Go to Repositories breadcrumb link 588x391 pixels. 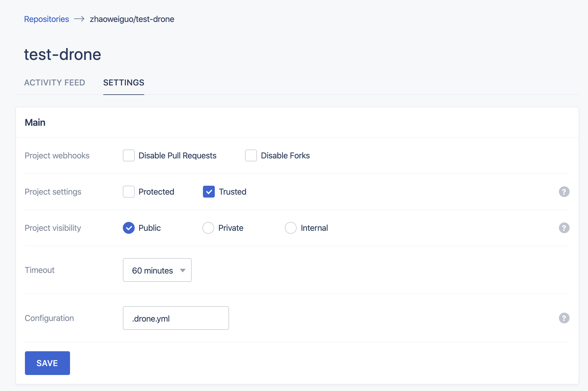tap(47, 19)
